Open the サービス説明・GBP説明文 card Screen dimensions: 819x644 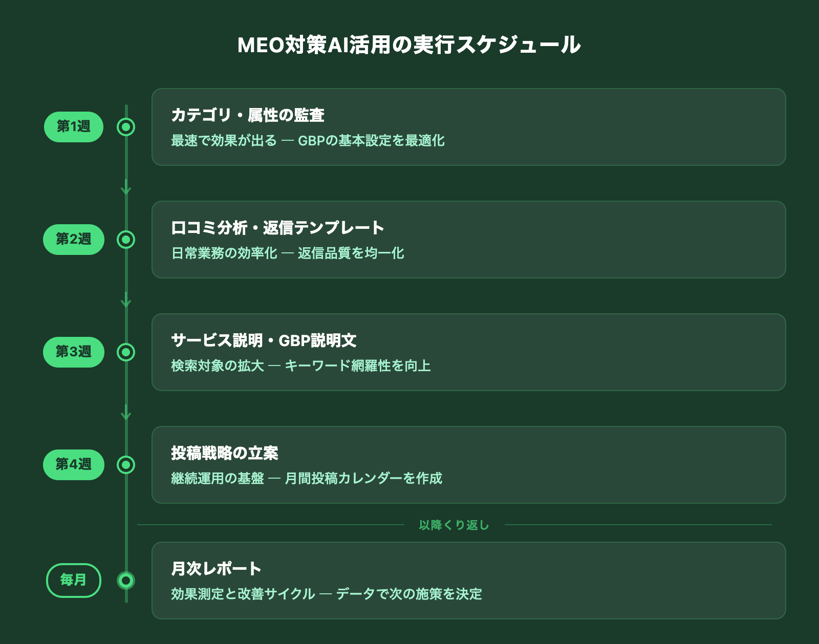click(468, 352)
